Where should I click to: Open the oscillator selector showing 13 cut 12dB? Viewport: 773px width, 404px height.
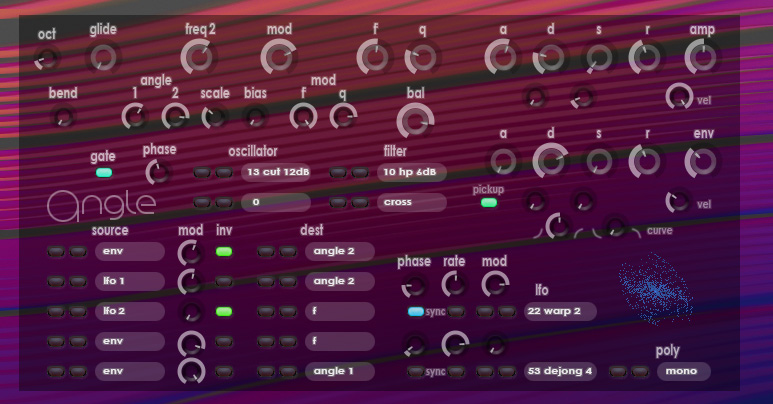click(x=276, y=173)
